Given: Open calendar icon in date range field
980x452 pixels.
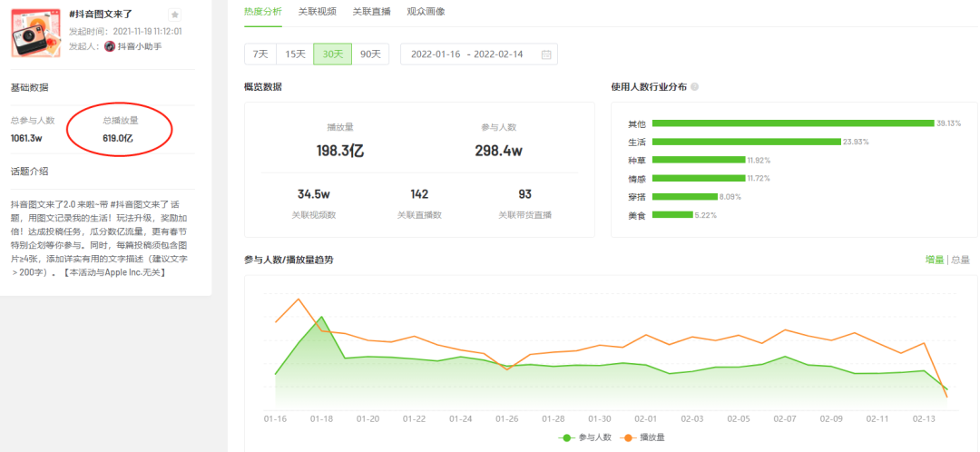Looking at the screenshot, I should (545, 54).
